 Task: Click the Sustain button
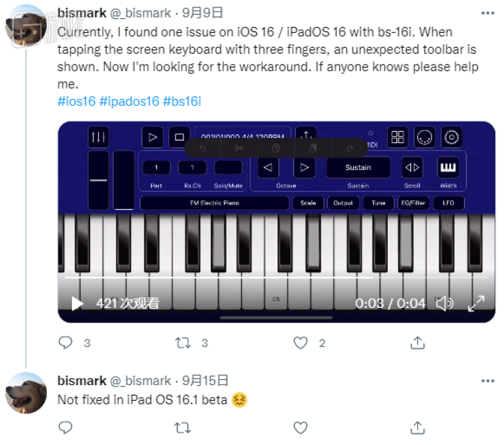pyautogui.click(x=358, y=167)
